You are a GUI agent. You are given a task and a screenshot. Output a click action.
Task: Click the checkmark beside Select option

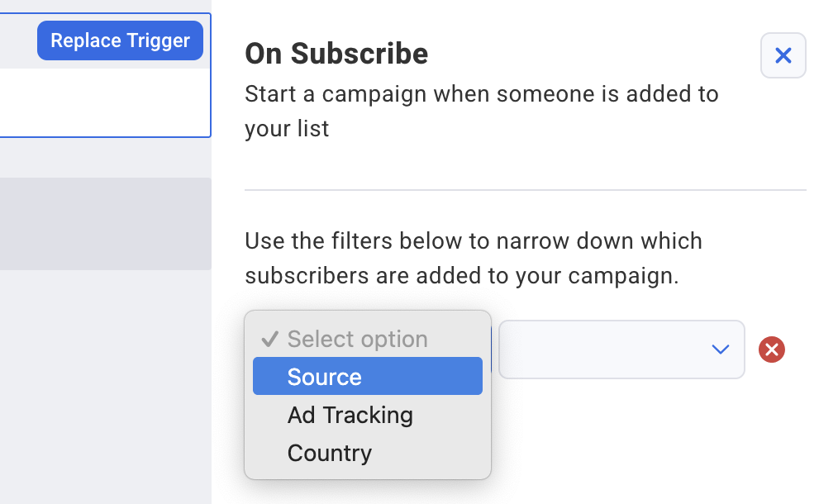click(270, 339)
